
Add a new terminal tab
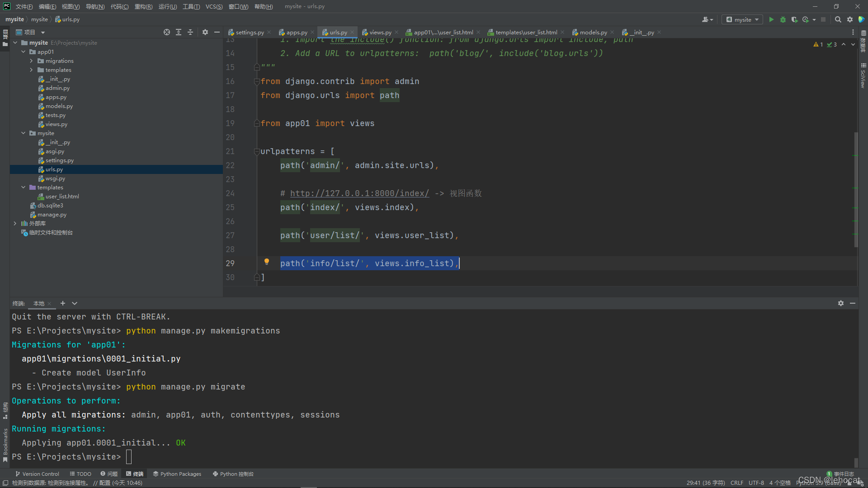(63, 303)
